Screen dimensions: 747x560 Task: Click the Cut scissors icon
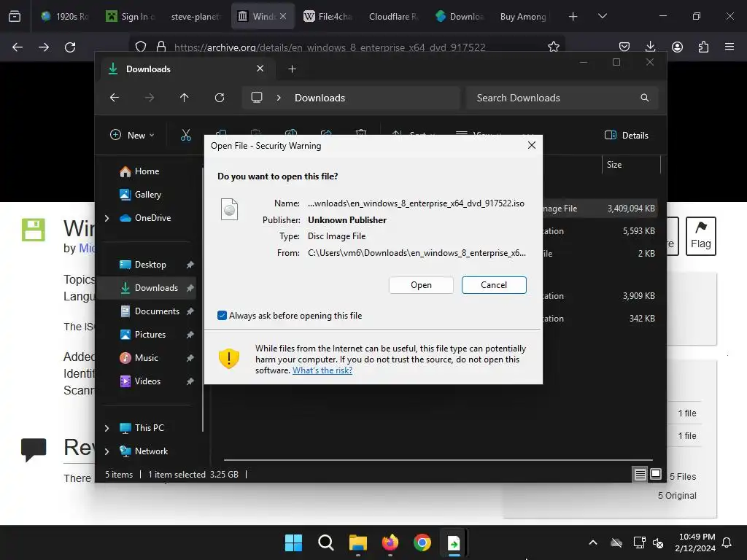(x=186, y=135)
